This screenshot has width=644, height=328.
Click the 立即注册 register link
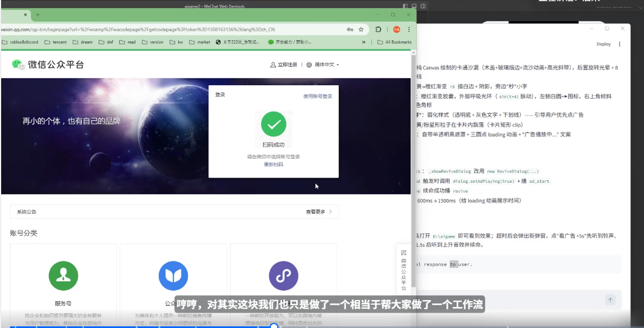[283, 65]
